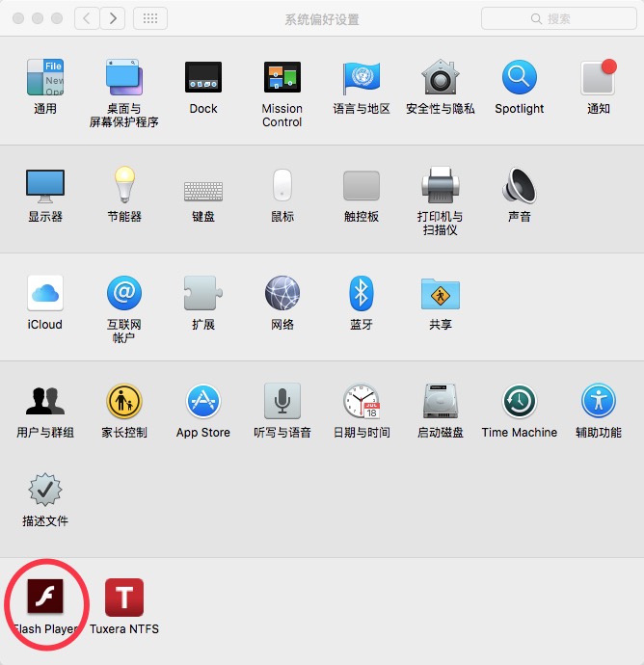Go forward with the toolbar forward arrow
Image resolution: width=644 pixels, height=665 pixels.
coord(113,18)
